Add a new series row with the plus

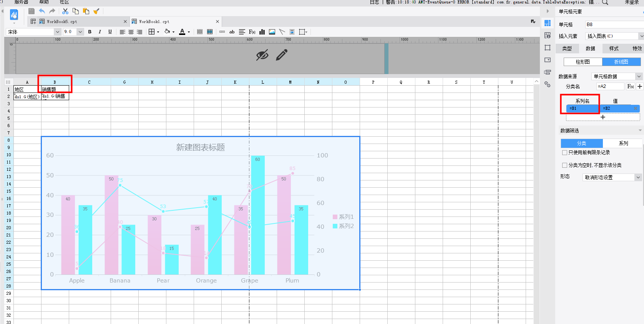603,117
